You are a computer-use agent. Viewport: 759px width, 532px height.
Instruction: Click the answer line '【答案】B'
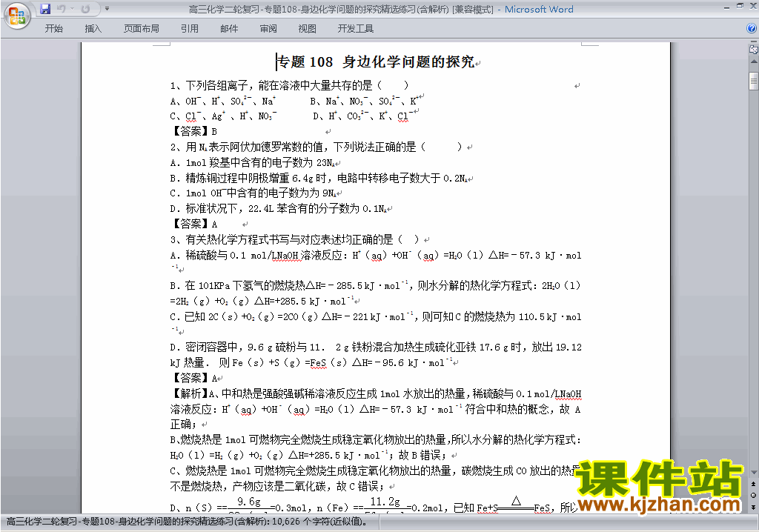point(193,131)
